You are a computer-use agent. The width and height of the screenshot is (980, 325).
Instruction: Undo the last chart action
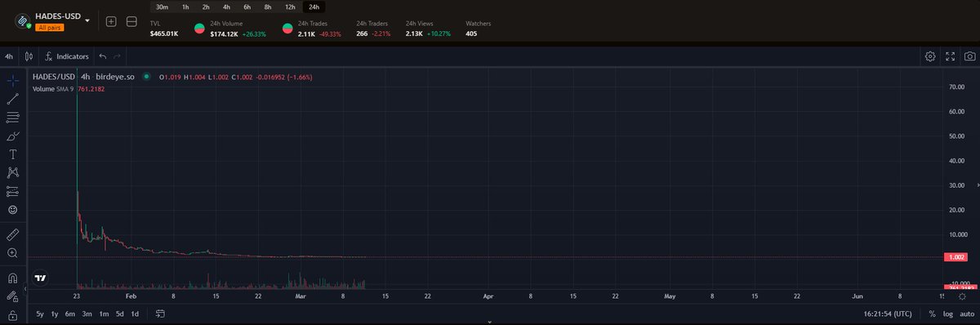[x=103, y=56]
